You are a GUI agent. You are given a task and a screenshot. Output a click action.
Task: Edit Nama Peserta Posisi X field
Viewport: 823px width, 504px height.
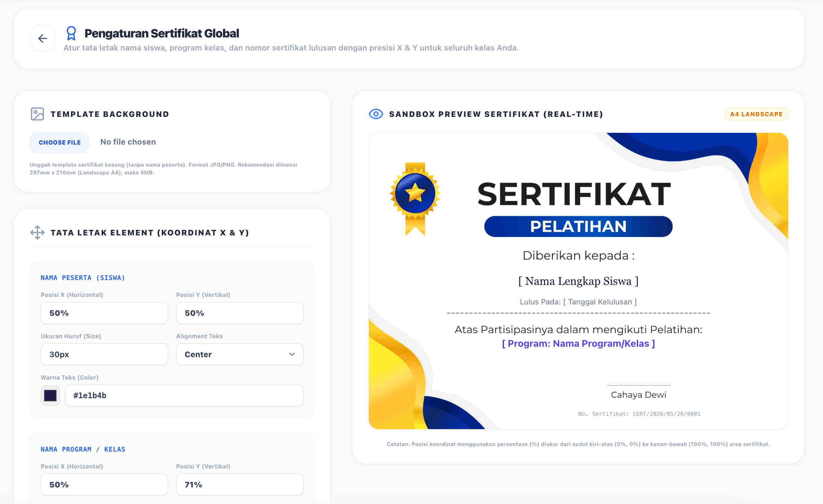[x=104, y=313]
